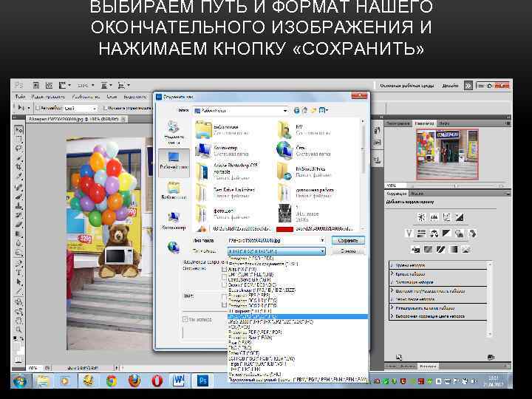Open Firefox from the taskbar
532x399 pixels.
pos(134,381)
